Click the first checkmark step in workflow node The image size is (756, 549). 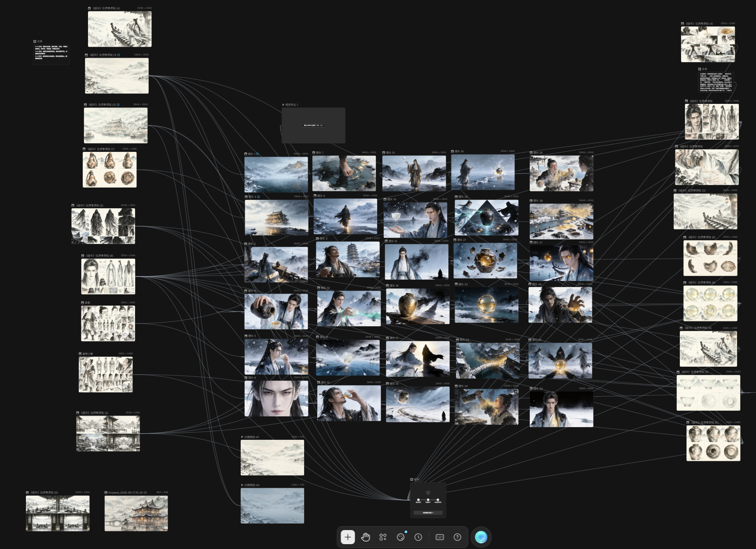point(418,500)
